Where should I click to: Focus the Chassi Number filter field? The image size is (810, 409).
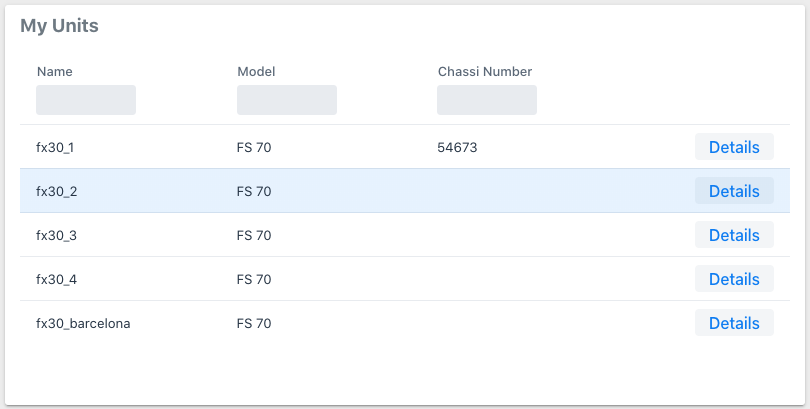click(x=486, y=100)
